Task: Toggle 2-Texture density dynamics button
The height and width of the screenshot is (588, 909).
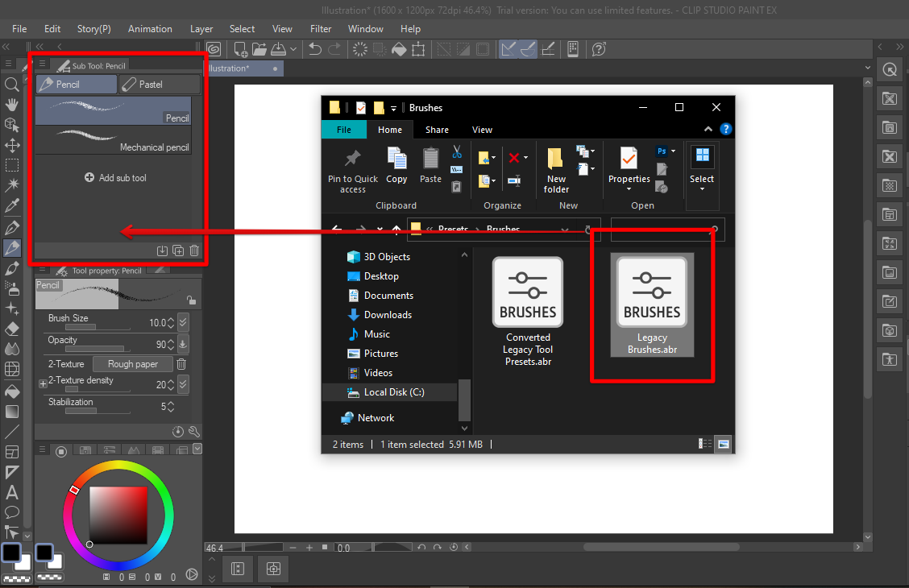Action: click(183, 384)
